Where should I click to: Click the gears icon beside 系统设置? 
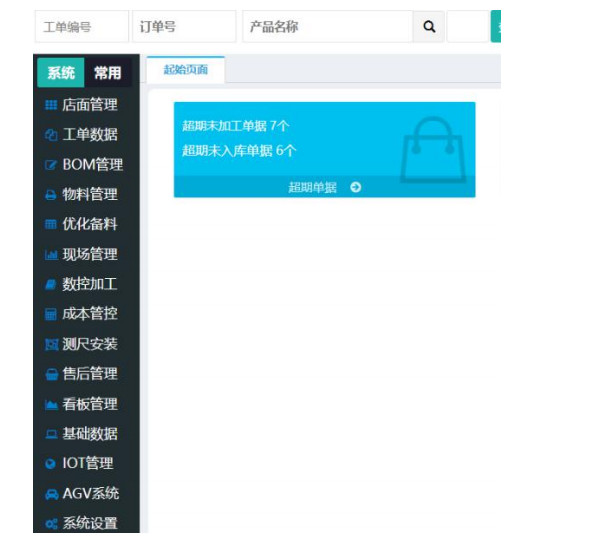(x=51, y=524)
